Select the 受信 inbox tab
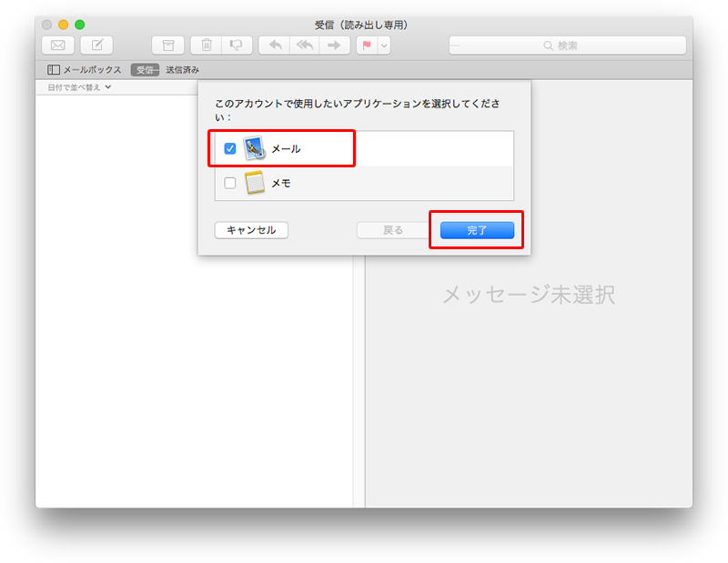Screen dimensions: 728x563 coord(145,70)
